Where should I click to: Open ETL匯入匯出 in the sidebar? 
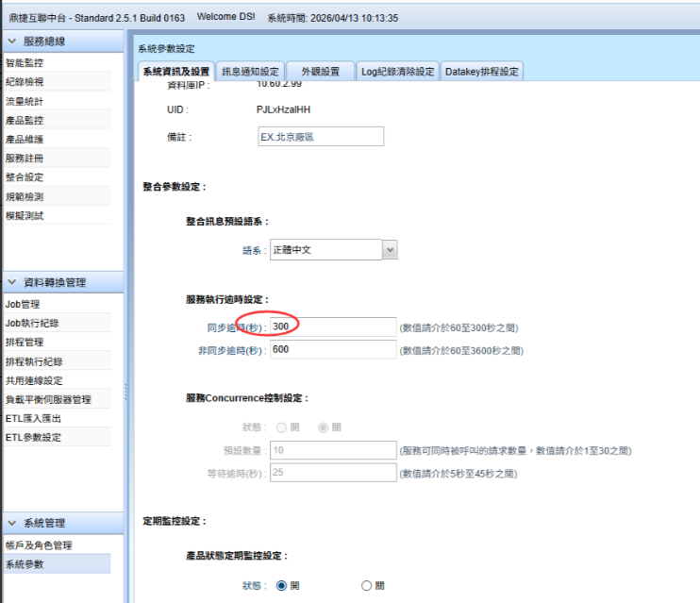tap(34, 418)
